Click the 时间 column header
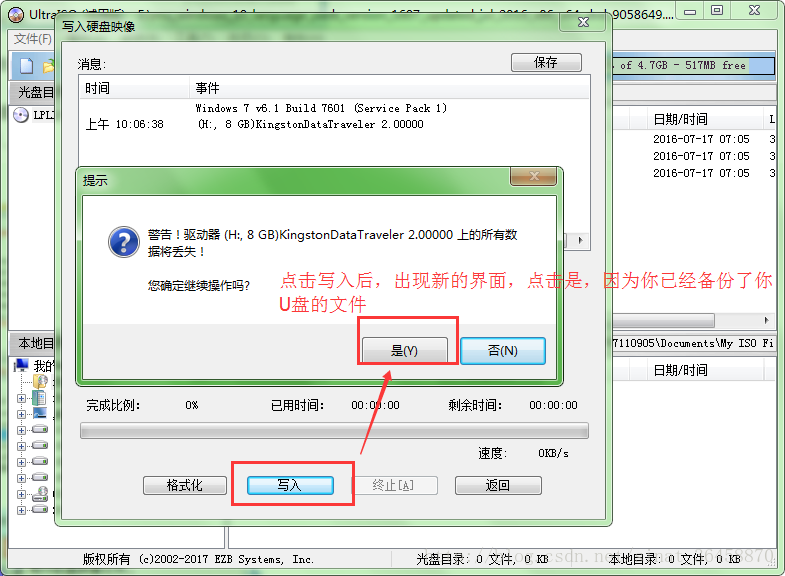Screen dimensions: 785x576 click(134, 89)
